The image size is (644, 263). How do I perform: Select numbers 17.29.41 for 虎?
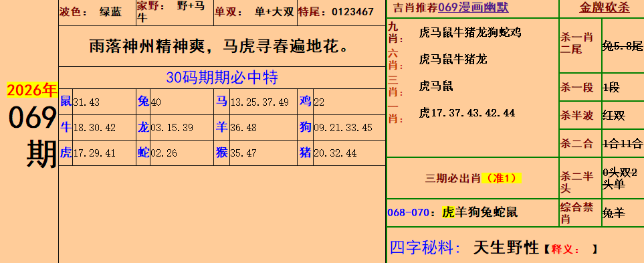point(94,153)
